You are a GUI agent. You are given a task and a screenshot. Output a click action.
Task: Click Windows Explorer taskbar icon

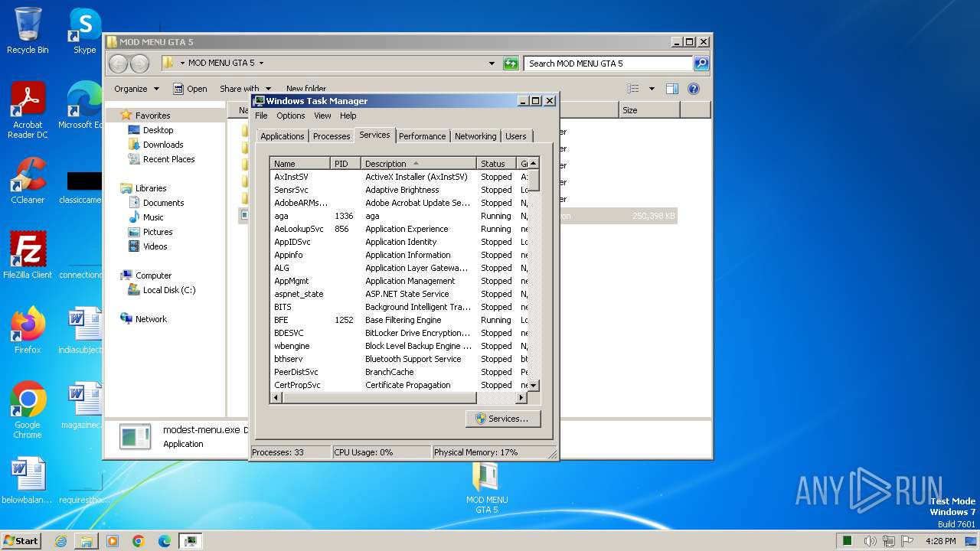[x=87, y=541]
